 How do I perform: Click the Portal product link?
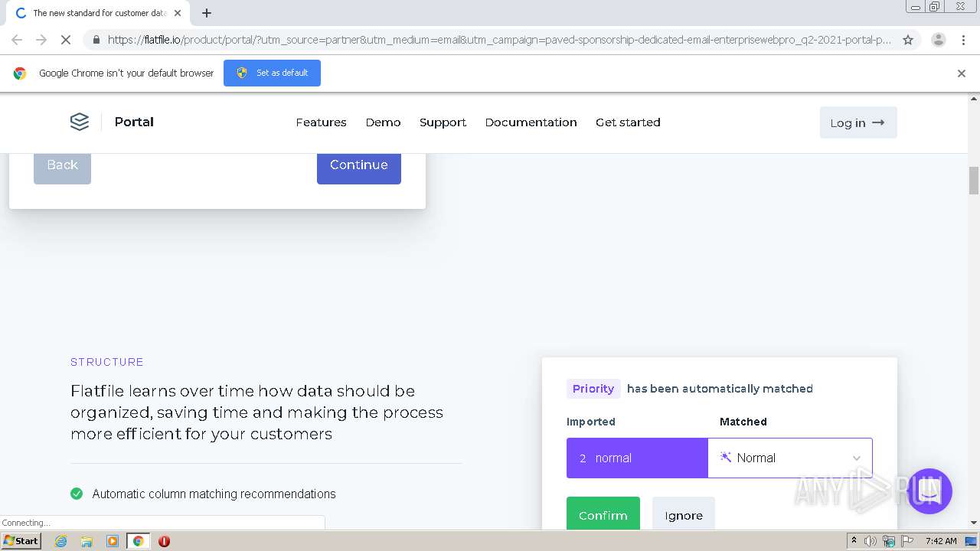pyautogui.click(x=134, y=122)
